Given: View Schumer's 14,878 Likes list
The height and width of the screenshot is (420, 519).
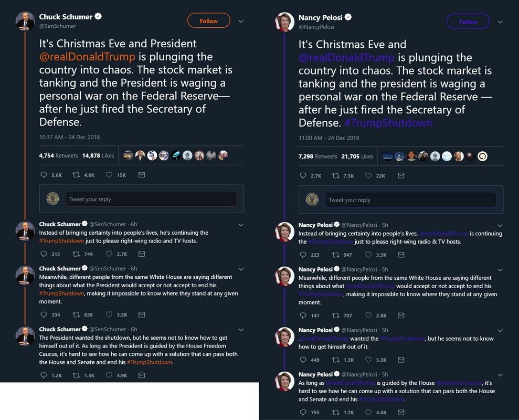Looking at the screenshot, I should [98, 155].
